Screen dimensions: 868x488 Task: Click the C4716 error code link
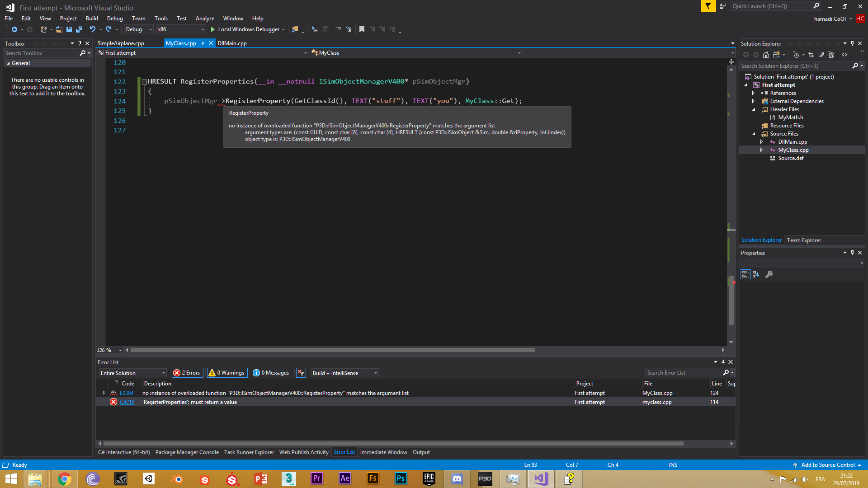127,402
